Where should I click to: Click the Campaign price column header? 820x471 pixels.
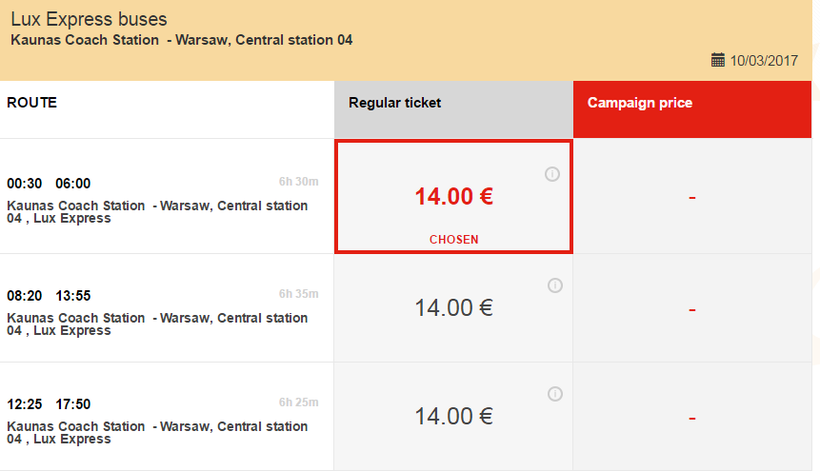coord(691,103)
